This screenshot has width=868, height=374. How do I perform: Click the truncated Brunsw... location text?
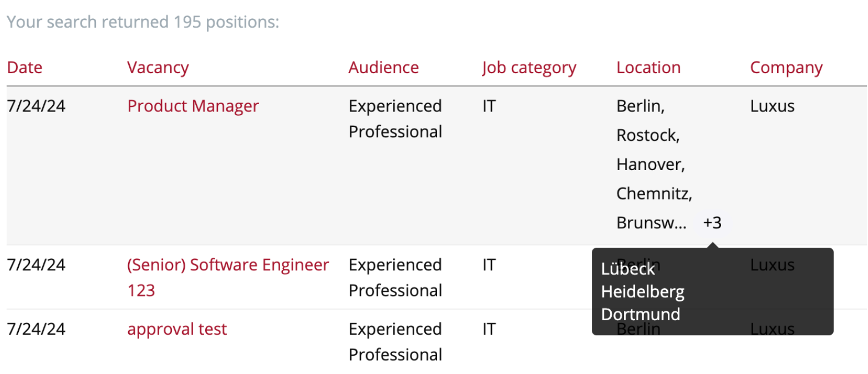652,223
